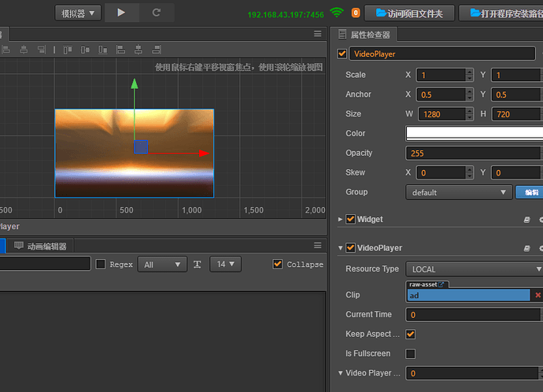This screenshot has height=392, width=543.
Task: Open the Group default dropdown
Action: pyautogui.click(x=459, y=192)
